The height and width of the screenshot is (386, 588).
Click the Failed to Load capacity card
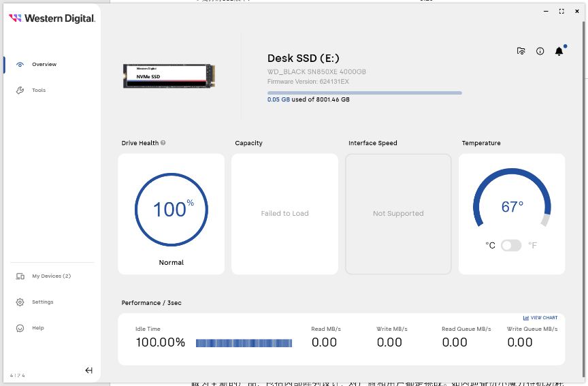284,214
